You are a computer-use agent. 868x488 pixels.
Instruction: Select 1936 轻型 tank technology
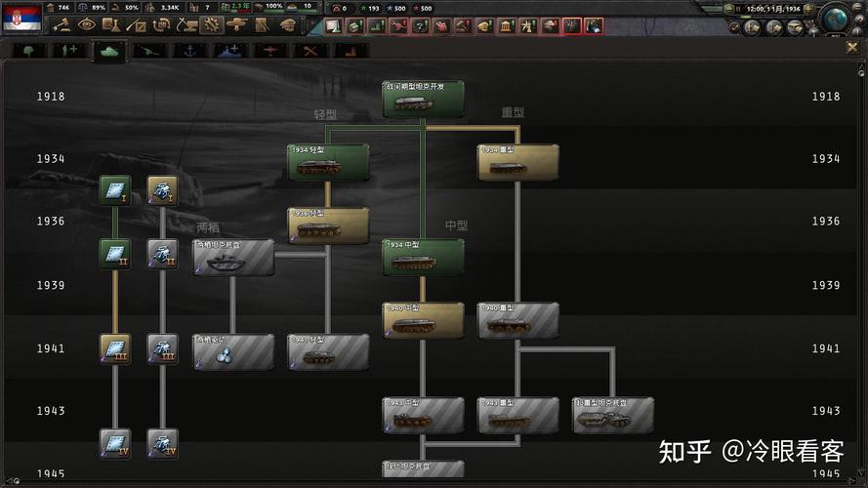click(x=328, y=225)
